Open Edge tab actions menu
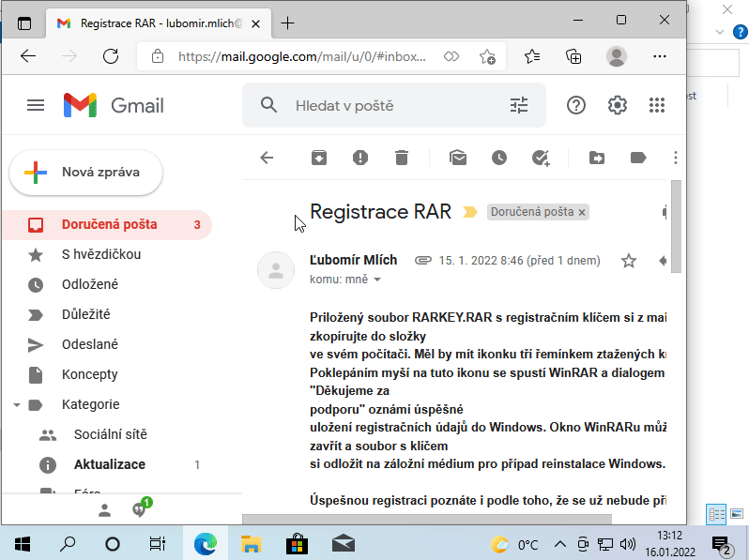The height and width of the screenshot is (560, 749). pos(24,23)
